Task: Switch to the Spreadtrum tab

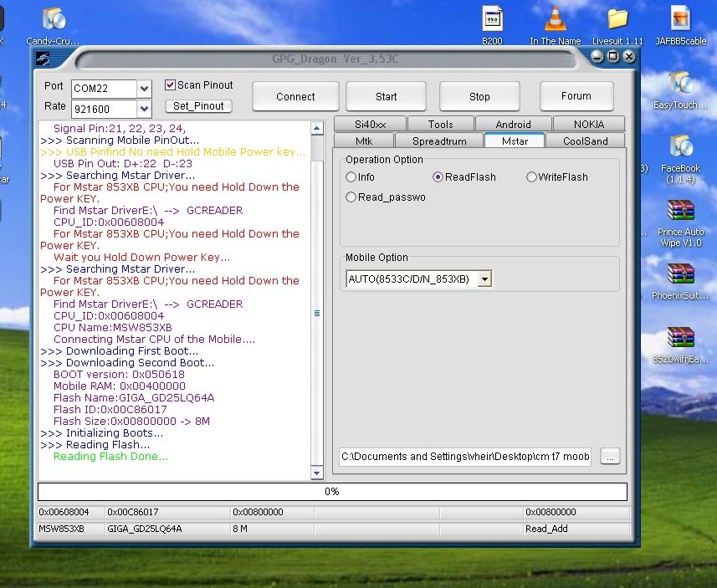Action: pyautogui.click(x=439, y=141)
